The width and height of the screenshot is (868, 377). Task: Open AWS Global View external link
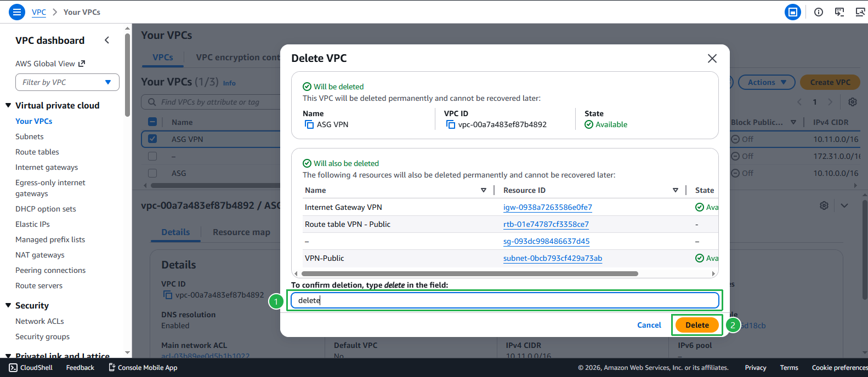[x=50, y=64]
